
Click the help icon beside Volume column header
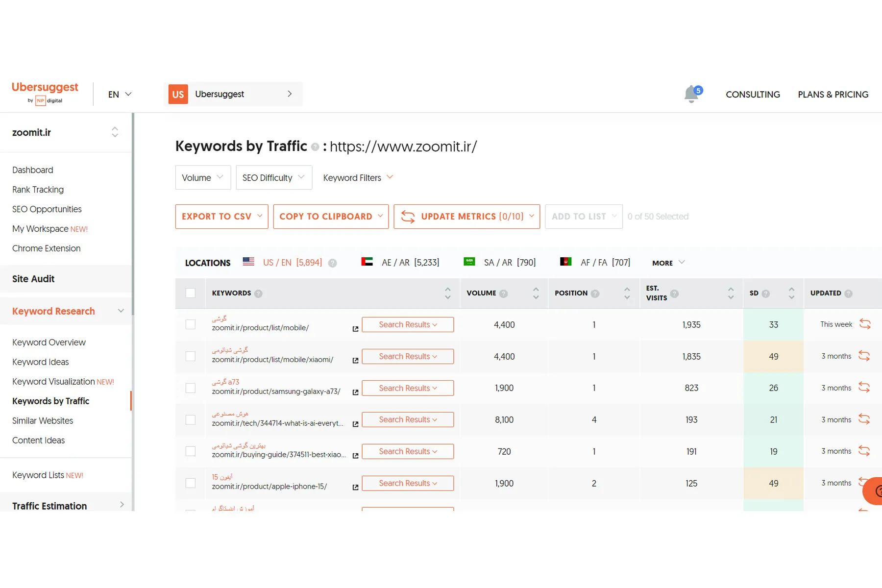click(x=504, y=294)
